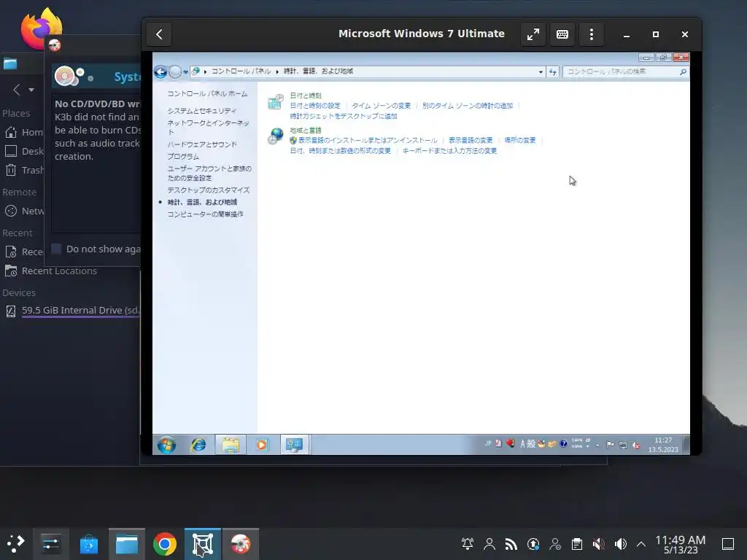Launch Google Chrome from the KDE taskbar
The height and width of the screenshot is (560, 747).
(x=164, y=544)
